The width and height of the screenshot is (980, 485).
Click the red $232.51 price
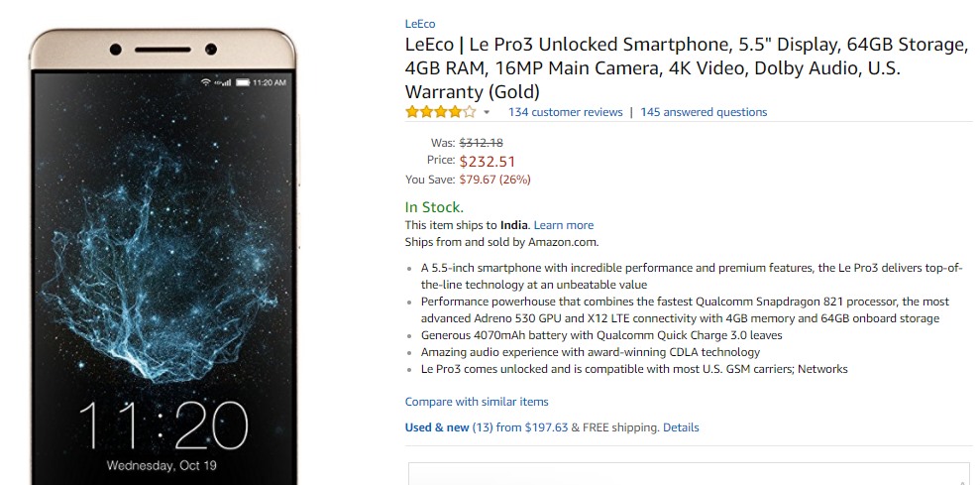click(x=487, y=162)
